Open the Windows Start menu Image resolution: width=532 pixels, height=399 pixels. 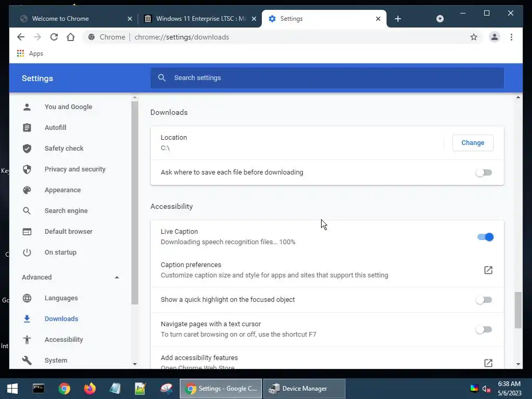pos(12,389)
